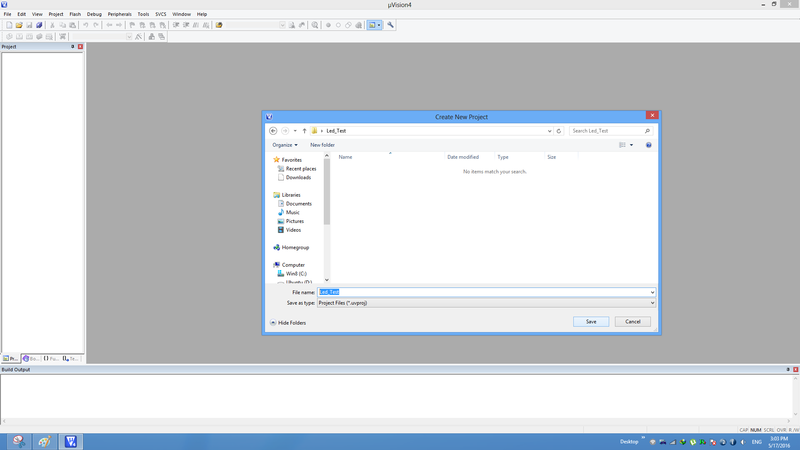Click the Insert Breakpoint red dot icon
The height and width of the screenshot is (450, 800).
(328, 25)
